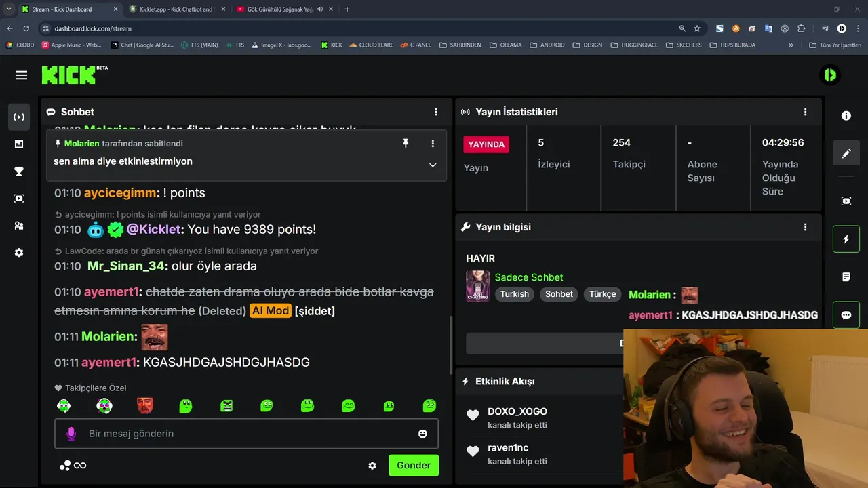Click the Türkçe tag
This screenshot has height=488, width=868.
tap(603, 294)
